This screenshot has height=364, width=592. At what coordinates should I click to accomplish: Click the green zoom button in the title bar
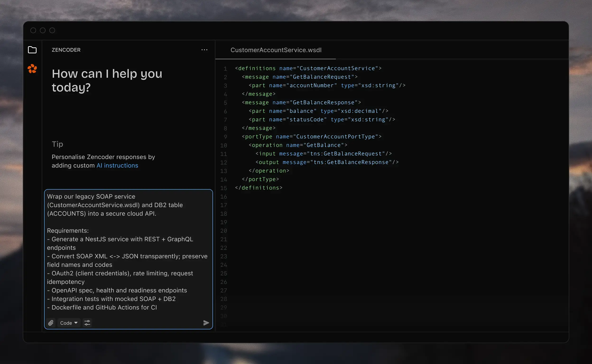52,30
